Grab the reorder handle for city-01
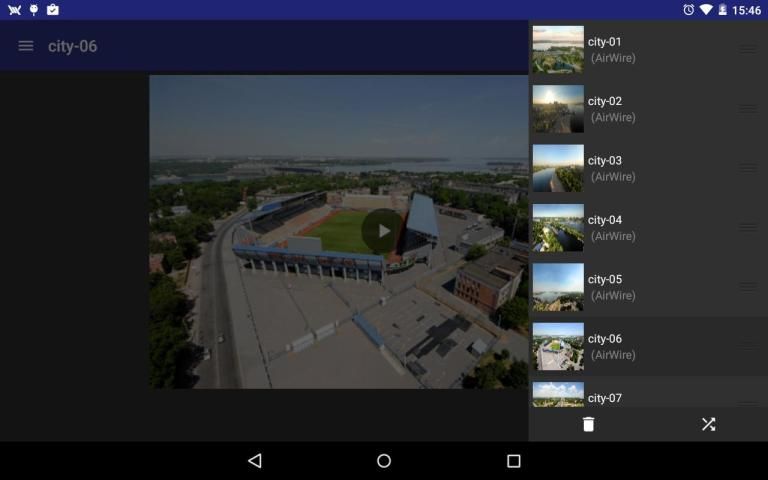Screen dimensions: 768x480 point(747,49)
